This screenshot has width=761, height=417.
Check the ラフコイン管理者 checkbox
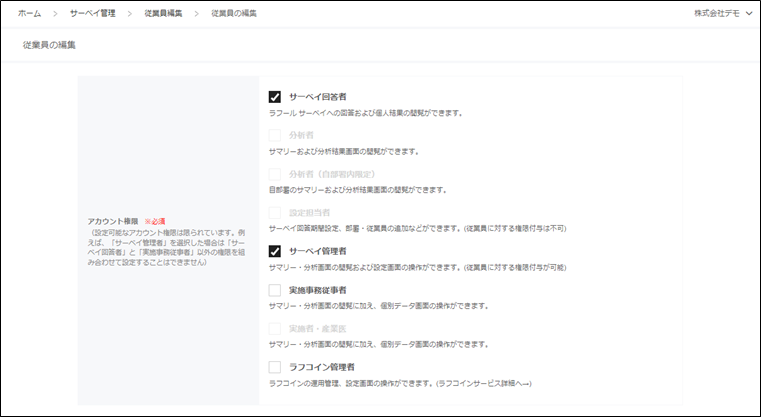[275, 367]
